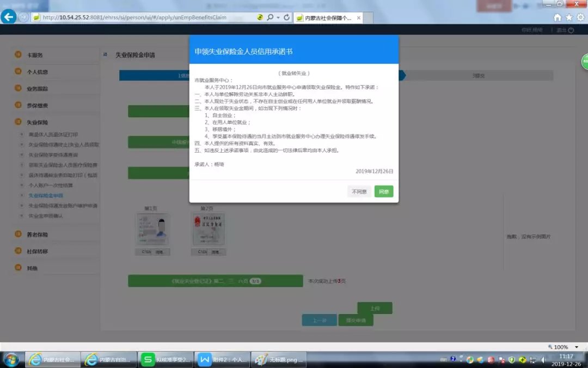Collapse the 失业保险 sidebar section
The height and width of the screenshot is (368, 588).
[x=37, y=123]
